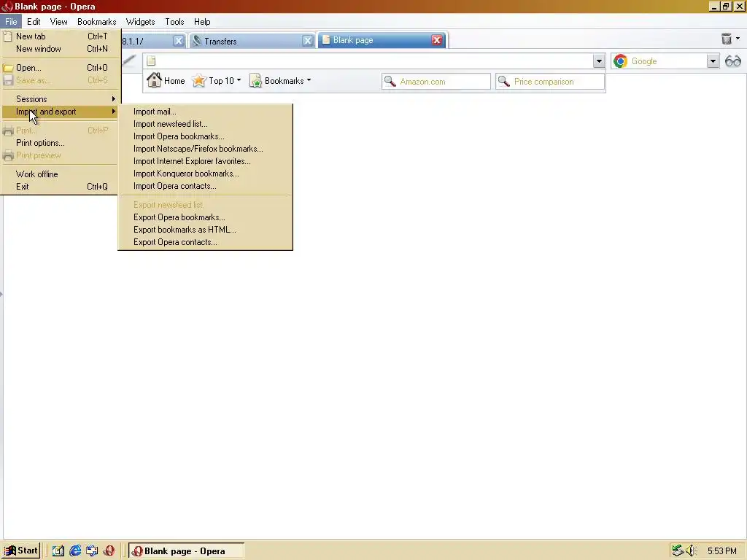
Task: Select Import mail... option
Action: click(x=205, y=112)
